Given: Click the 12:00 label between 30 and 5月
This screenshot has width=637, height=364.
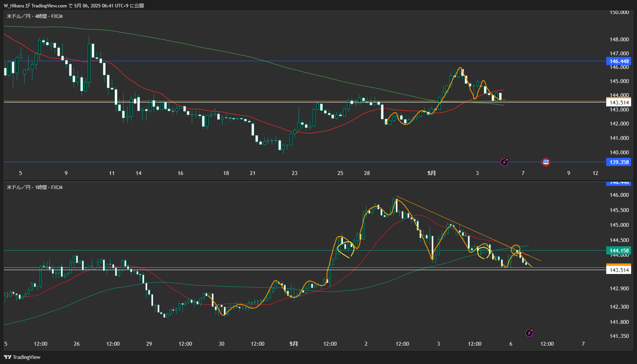Looking at the screenshot, I should click(x=258, y=344).
